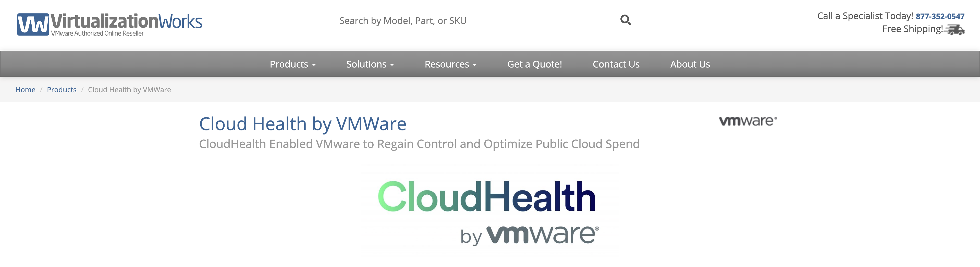The width and height of the screenshot is (980, 267).
Task: Click the VMware Authorized Online Reseller tagline
Action: [x=97, y=33]
